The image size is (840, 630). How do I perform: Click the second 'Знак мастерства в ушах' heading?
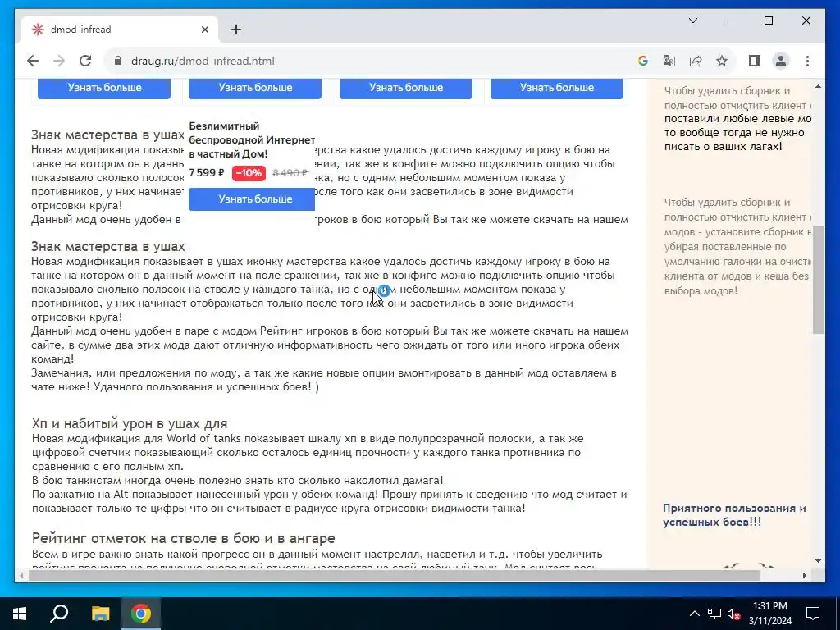[107, 246]
